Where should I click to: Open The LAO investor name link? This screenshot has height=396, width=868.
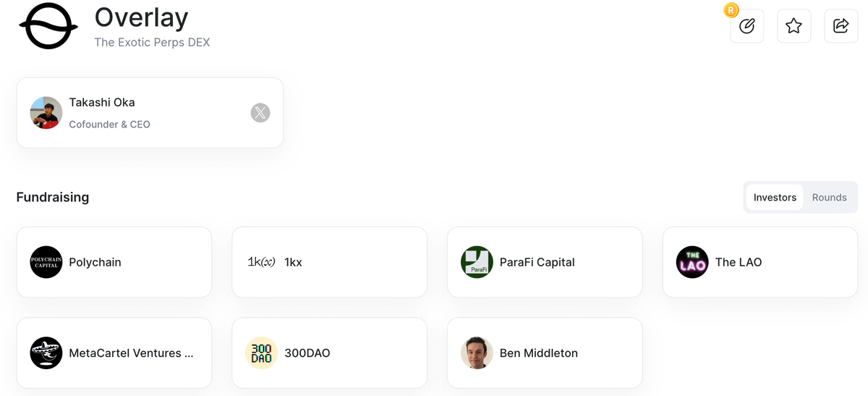(x=739, y=262)
